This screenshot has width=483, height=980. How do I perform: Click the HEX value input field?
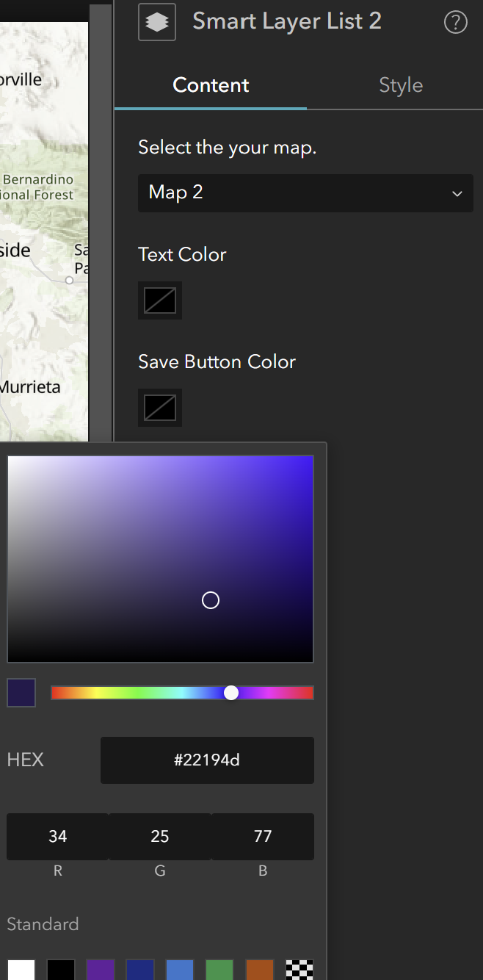(207, 760)
